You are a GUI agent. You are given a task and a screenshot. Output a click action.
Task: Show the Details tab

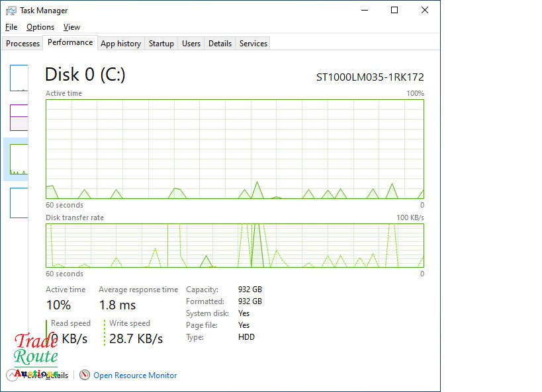coord(220,44)
